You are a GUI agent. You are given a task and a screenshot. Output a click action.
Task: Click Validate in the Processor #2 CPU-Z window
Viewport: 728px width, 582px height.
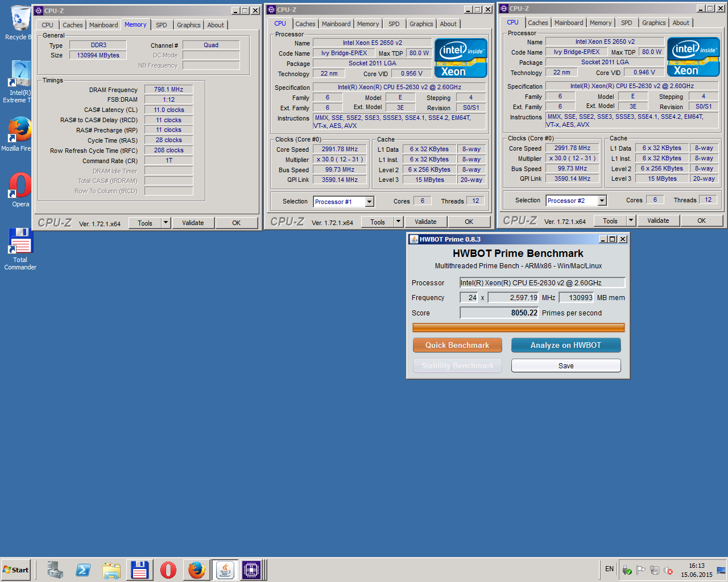click(658, 221)
